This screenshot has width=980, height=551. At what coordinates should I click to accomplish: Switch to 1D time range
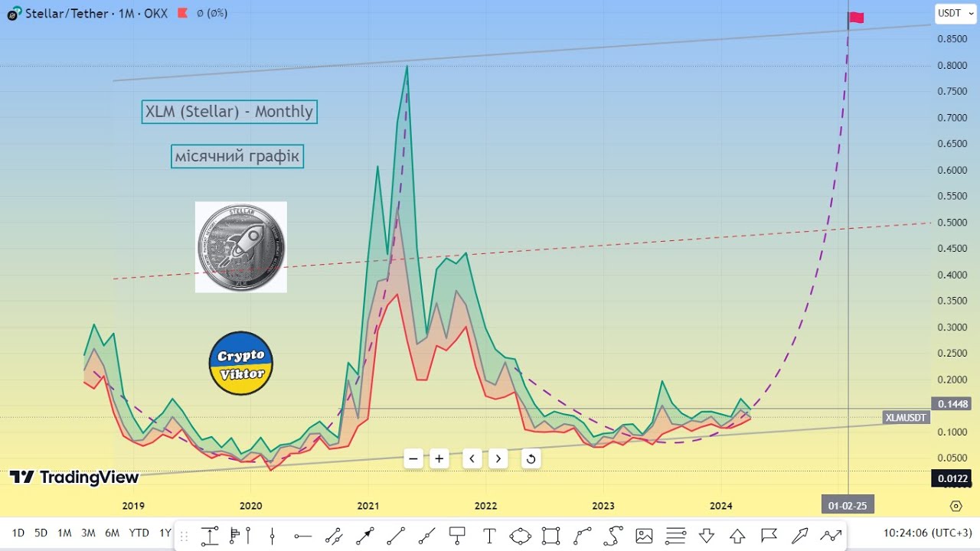[x=18, y=533]
